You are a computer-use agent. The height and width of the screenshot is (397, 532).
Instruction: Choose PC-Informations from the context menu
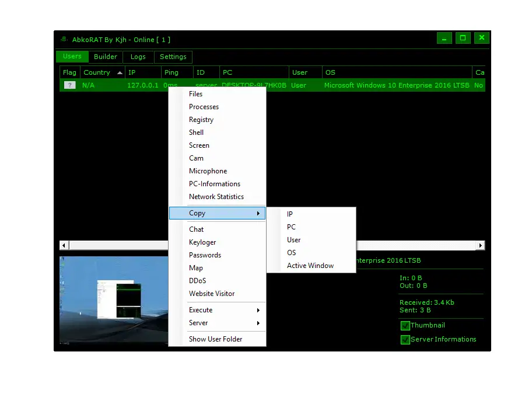(x=215, y=184)
